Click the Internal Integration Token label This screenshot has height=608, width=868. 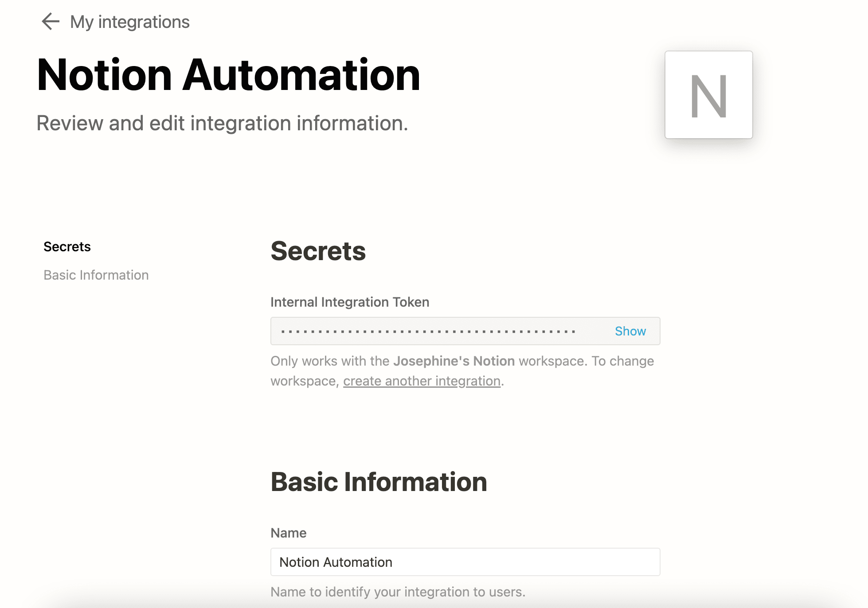pos(350,302)
